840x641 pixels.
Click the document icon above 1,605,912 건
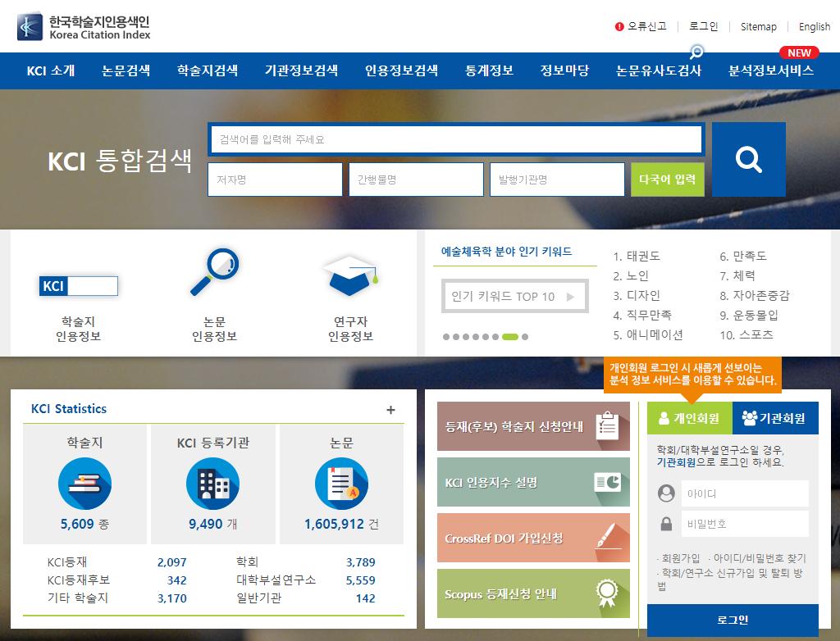(342, 482)
